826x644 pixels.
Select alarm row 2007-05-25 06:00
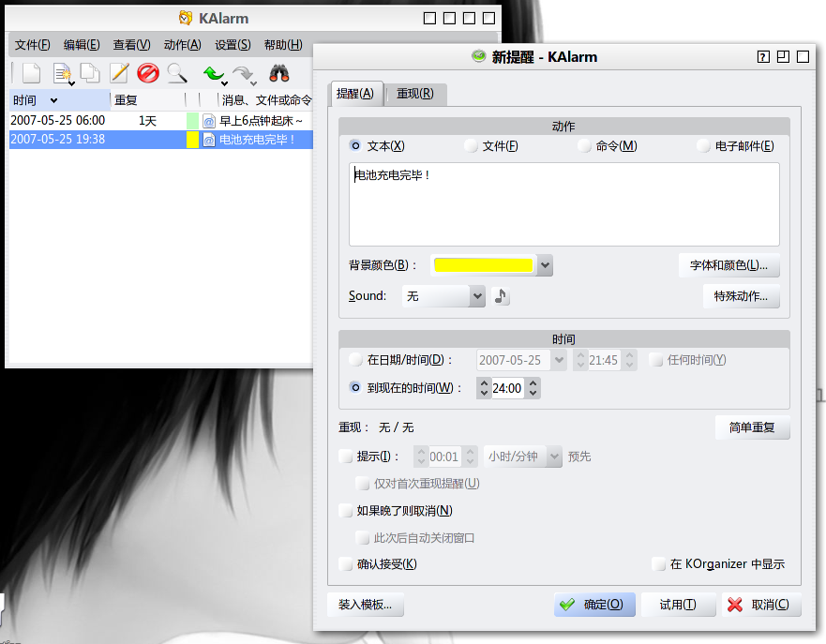161,121
